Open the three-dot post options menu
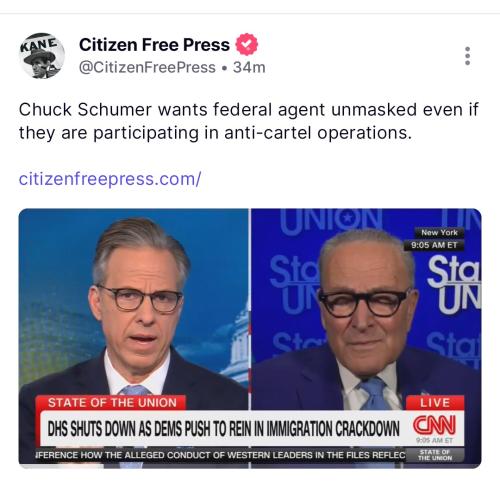 (467, 56)
